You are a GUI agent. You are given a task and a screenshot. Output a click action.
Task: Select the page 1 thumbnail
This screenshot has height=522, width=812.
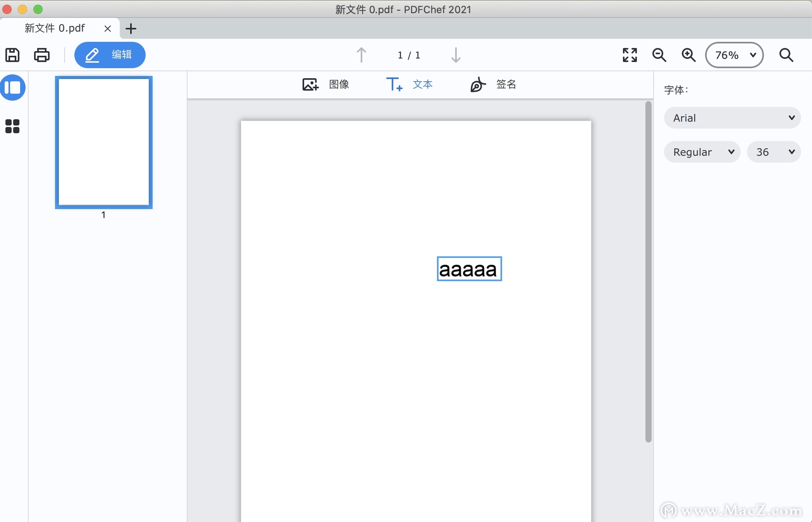(104, 142)
